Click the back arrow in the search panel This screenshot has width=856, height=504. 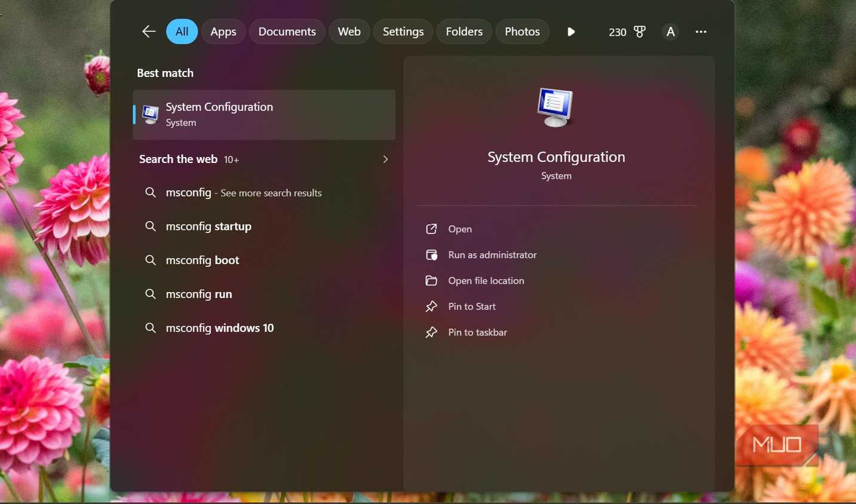149,32
